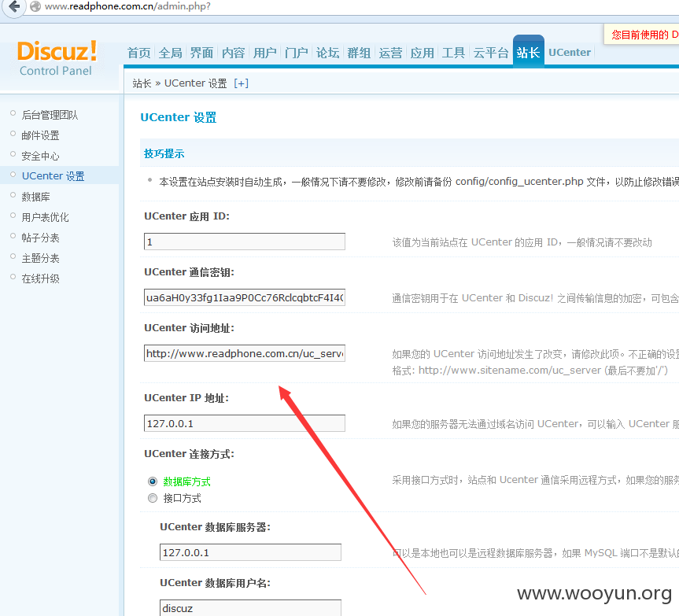Go to the 论坛 menu tab
This screenshot has width=679, height=616.
coord(327,53)
